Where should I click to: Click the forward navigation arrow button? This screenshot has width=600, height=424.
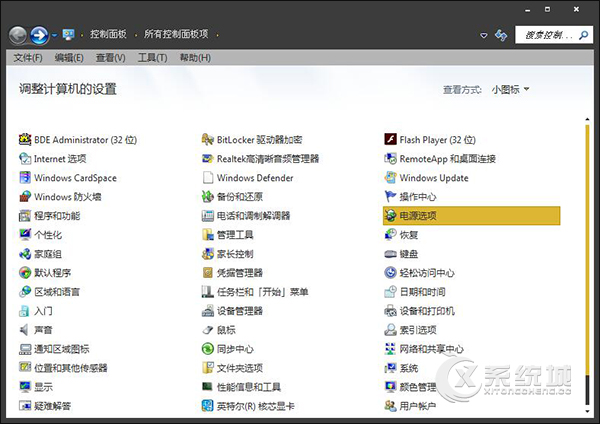click(x=39, y=35)
